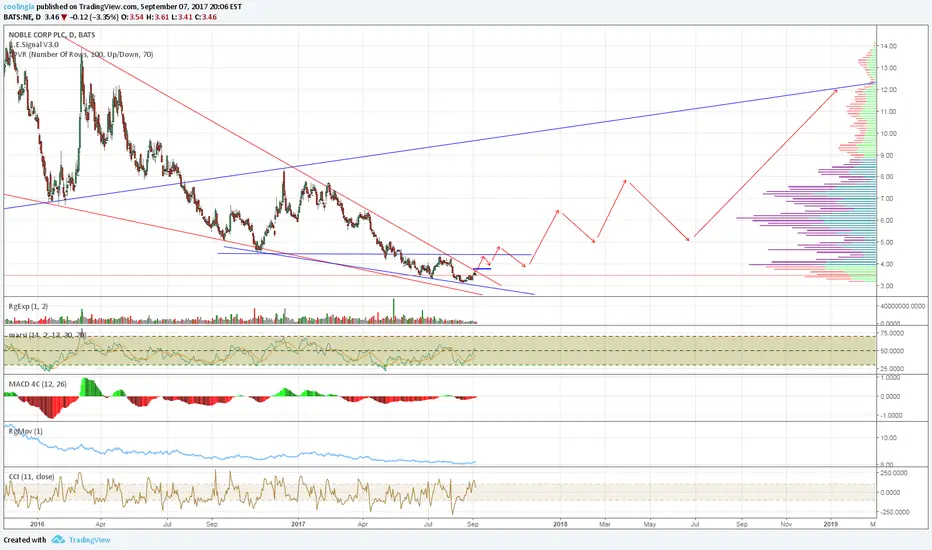The image size is (932, 550).
Task: Click the open value O:3.54
Action: 133,17
